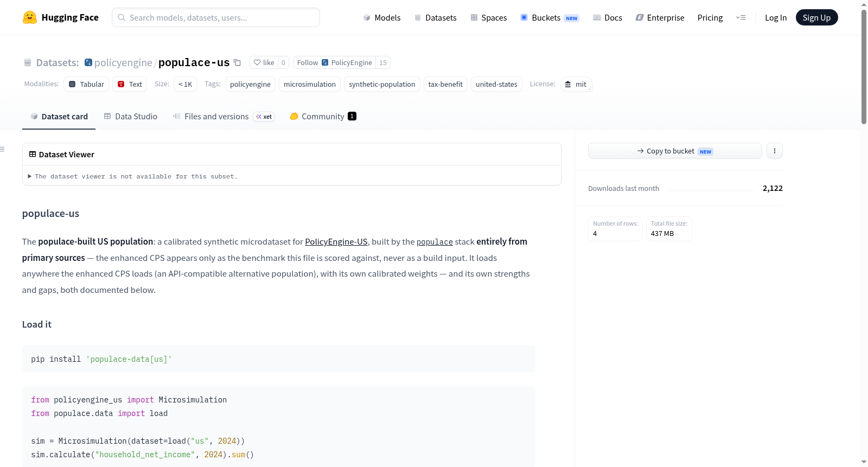Click the Hugging Face logo icon
The width and height of the screenshot is (868, 467).
pos(29,17)
